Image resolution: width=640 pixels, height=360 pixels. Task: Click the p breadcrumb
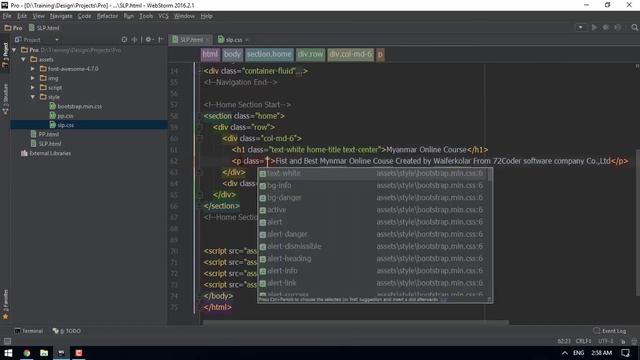point(380,54)
